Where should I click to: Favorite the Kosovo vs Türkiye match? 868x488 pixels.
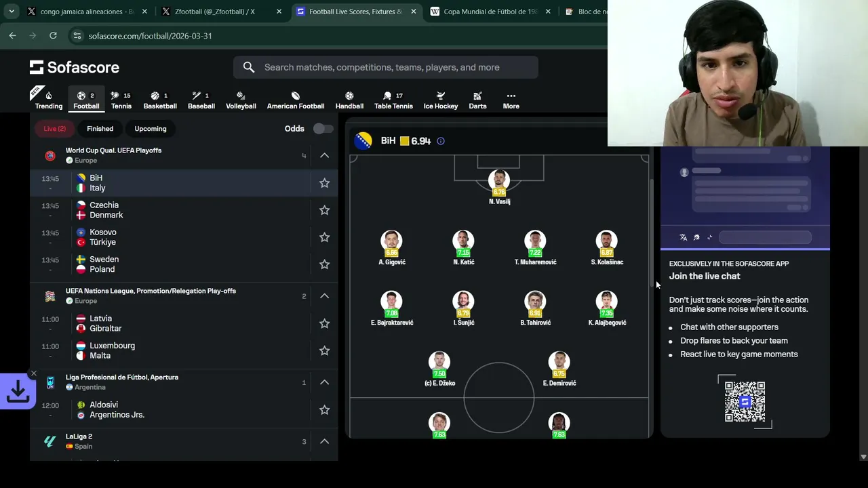(x=325, y=237)
